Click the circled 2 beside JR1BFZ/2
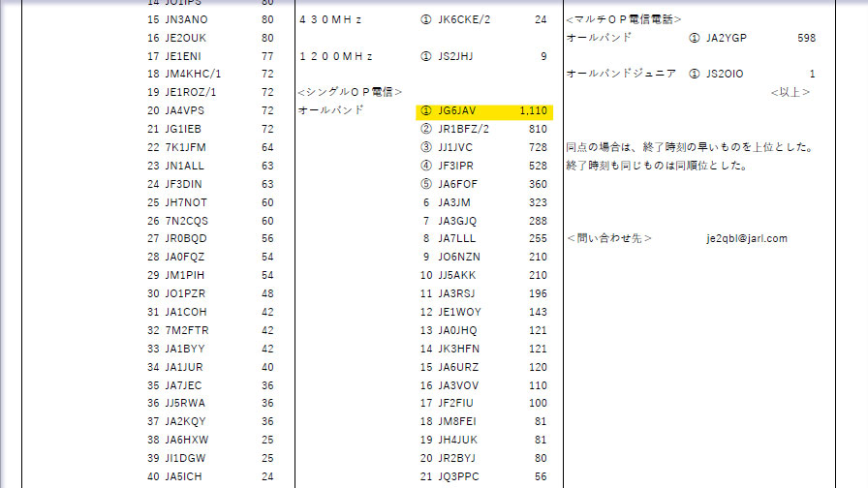Image resolution: width=868 pixels, height=488 pixels. (426, 129)
